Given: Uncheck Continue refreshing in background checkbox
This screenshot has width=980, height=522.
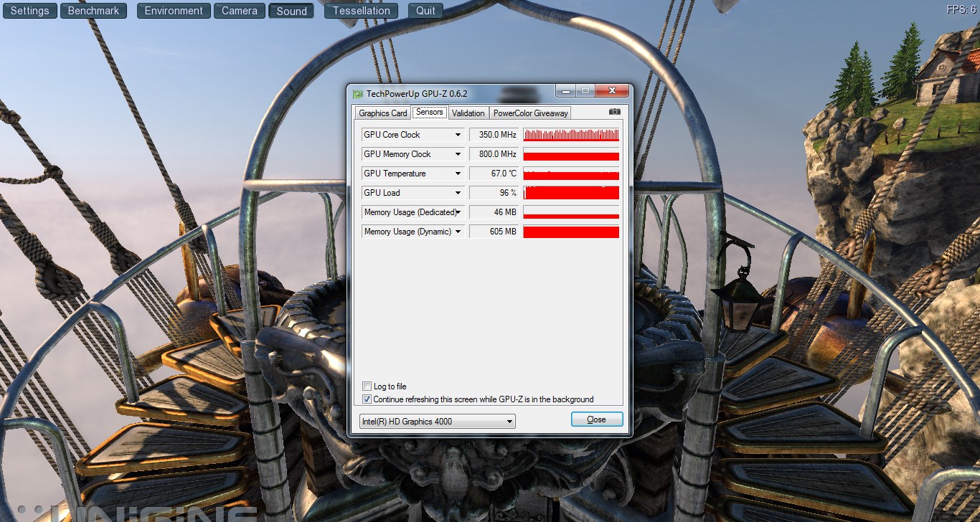Looking at the screenshot, I should (x=367, y=399).
